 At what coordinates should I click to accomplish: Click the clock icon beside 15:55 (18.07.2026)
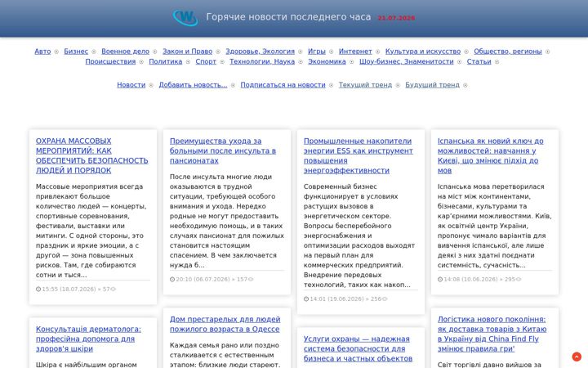pyautogui.click(x=38, y=289)
